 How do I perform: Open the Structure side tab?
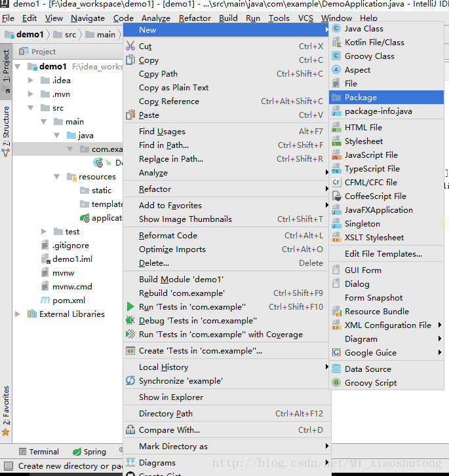(x=6, y=130)
